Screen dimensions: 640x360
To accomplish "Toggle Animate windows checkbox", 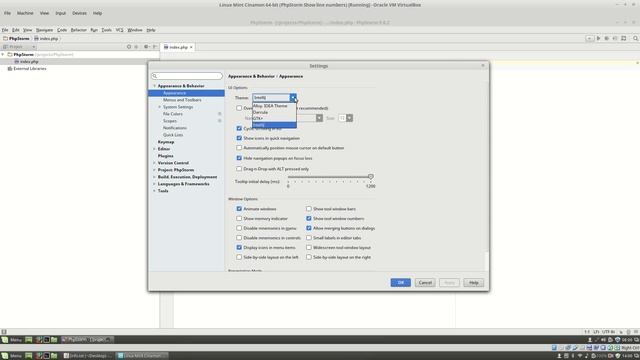I will (239, 209).
